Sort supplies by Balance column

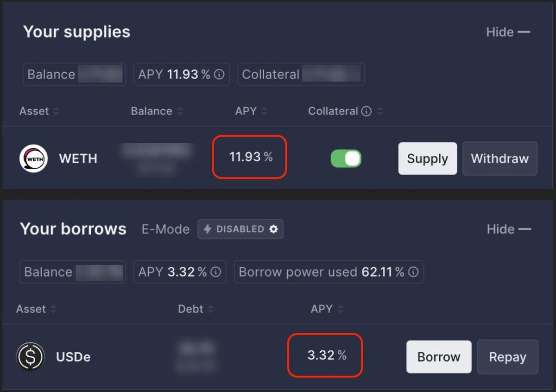[180, 111]
